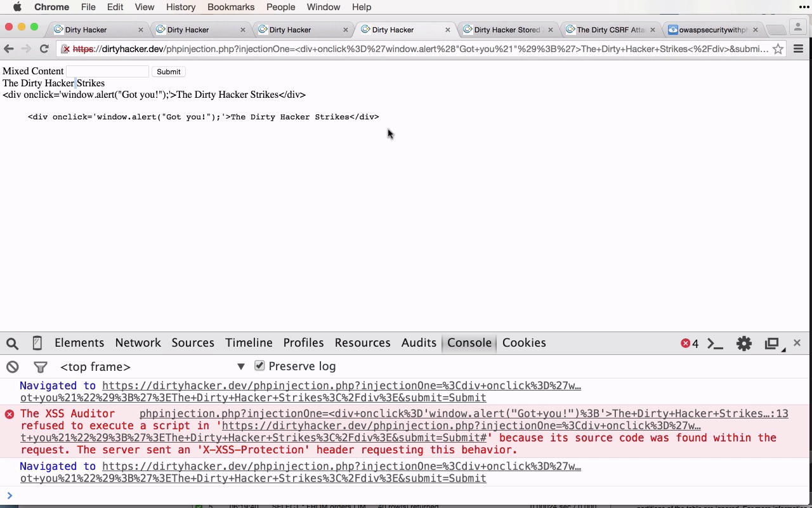
Task: Click the browser back arrow
Action: pyautogui.click(x=9, y=49)
